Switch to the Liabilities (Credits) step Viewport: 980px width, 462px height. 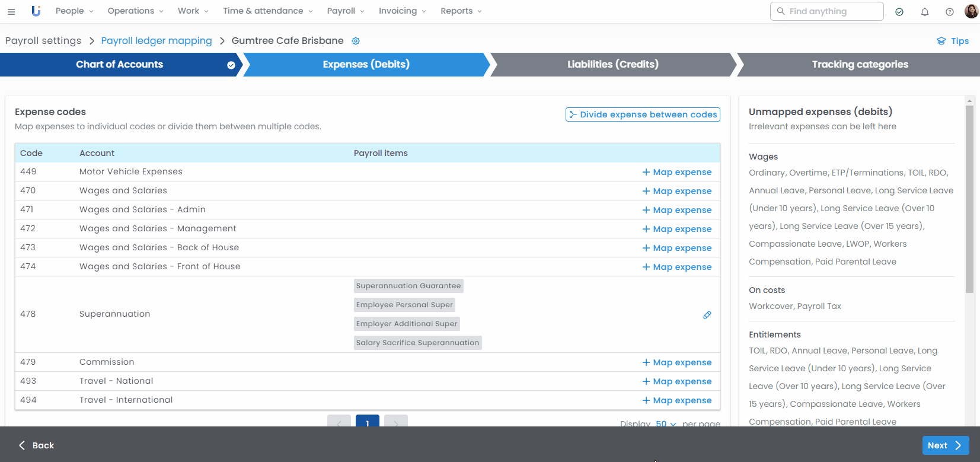click(612, 65)
